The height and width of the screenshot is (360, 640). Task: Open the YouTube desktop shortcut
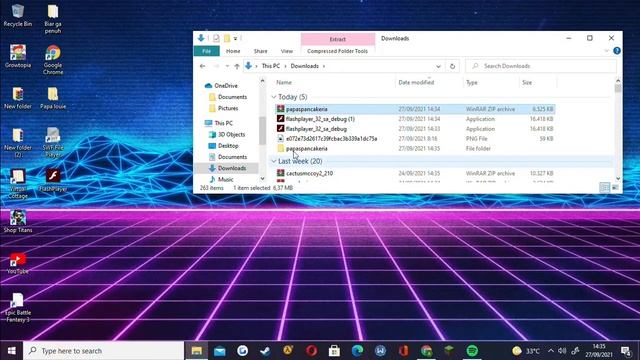tap(18, 263)
